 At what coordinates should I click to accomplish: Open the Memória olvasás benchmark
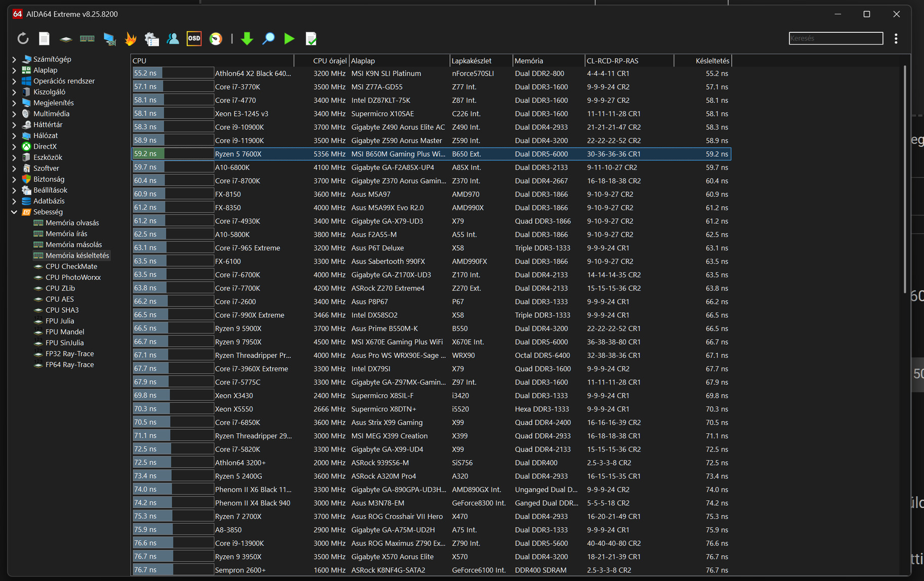[x=72, y=223]
